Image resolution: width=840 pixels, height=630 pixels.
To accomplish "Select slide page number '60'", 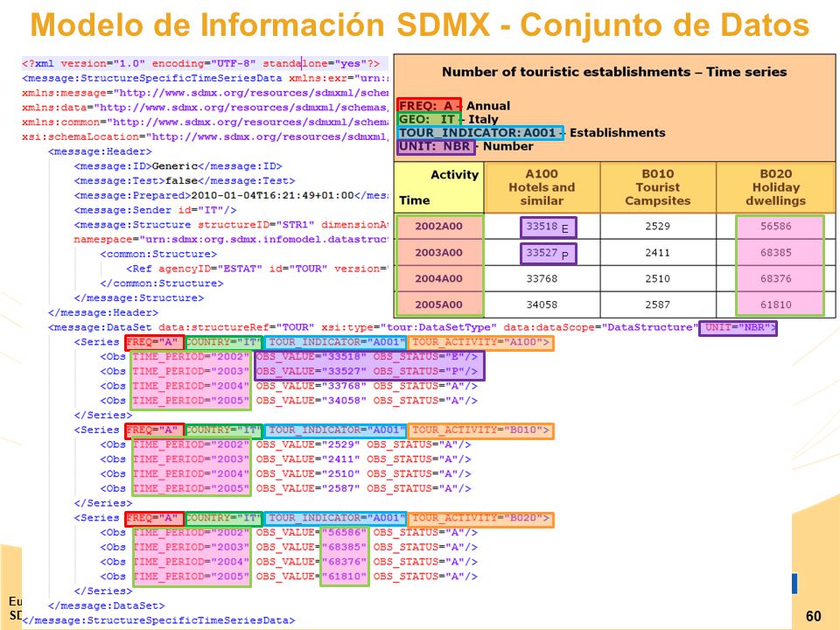I will coord(813,616).
